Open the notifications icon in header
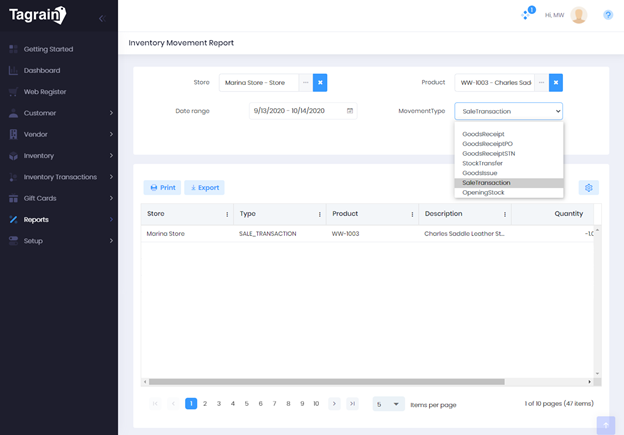624x435 pixels. (527, 14)
